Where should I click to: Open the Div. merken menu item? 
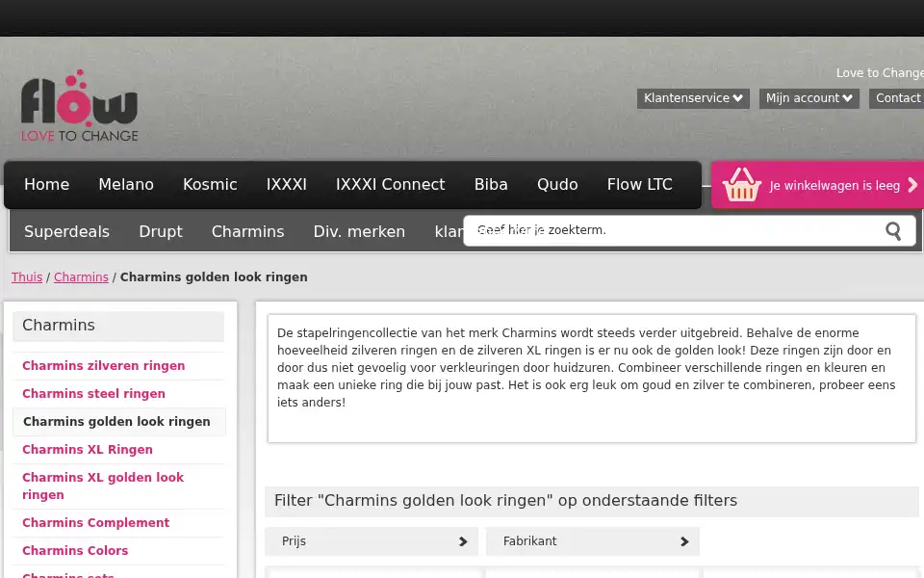pos(359,232)
